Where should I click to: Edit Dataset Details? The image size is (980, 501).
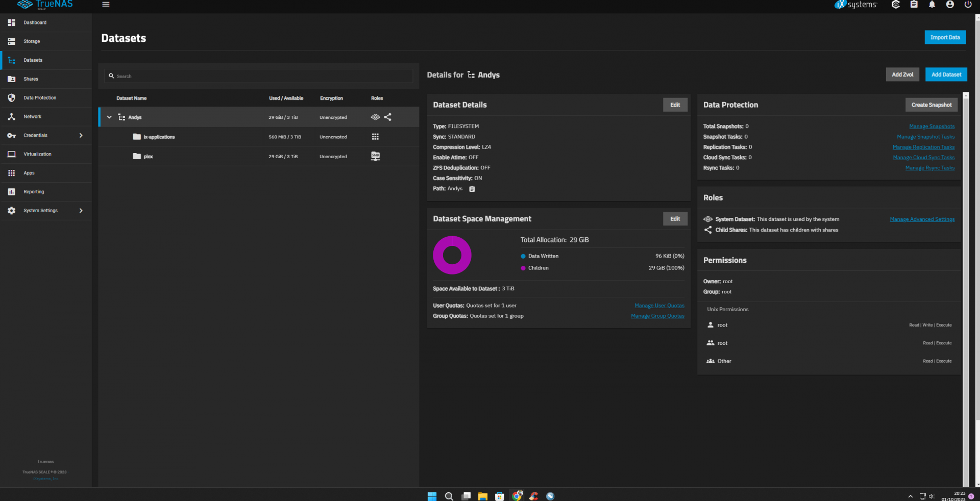coord(675,105)
